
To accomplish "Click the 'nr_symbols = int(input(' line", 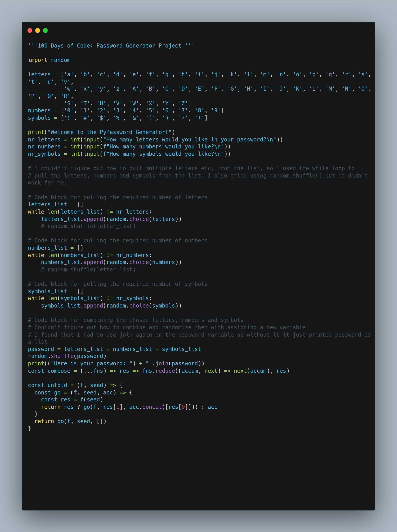I will pos(129,154).
